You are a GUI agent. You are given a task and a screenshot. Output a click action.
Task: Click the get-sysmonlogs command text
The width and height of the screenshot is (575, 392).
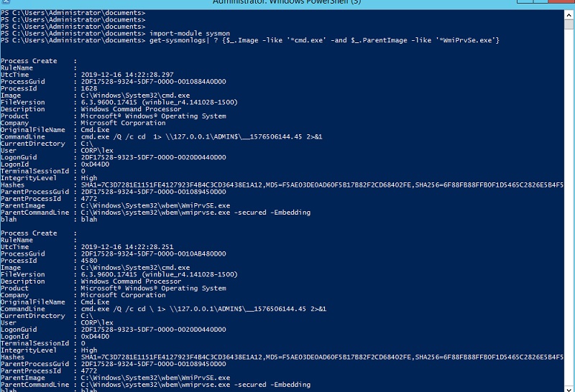pyautogui.click(x=178, y=40)
